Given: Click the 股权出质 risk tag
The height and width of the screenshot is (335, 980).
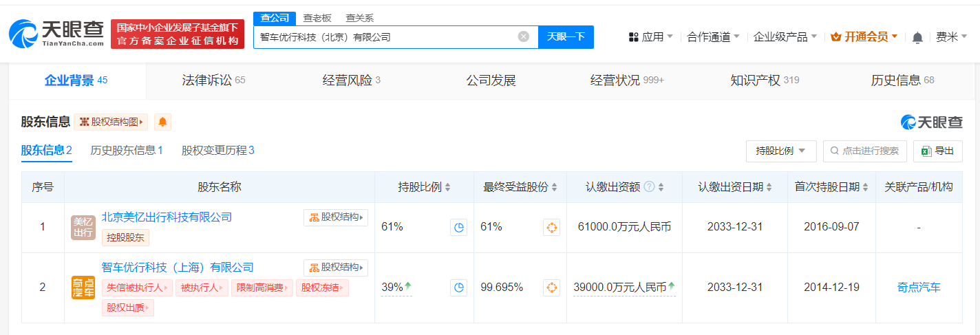Looking at the screenshot, I should pyautogui.click(x=128, y=307).
